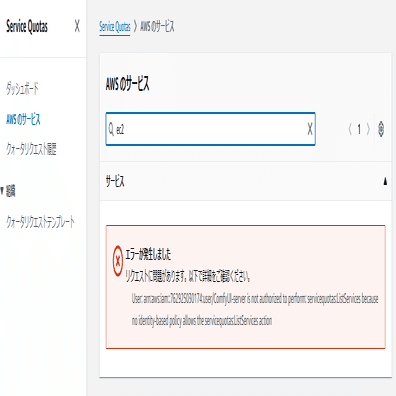Screen dimensions: 396x396
Task: Select page 1 in pagination
Action: click(359, 129)
